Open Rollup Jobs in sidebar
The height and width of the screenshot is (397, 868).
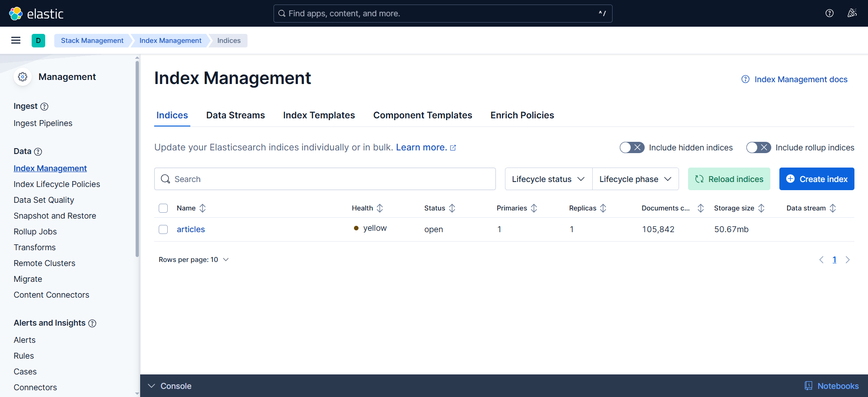35,232
